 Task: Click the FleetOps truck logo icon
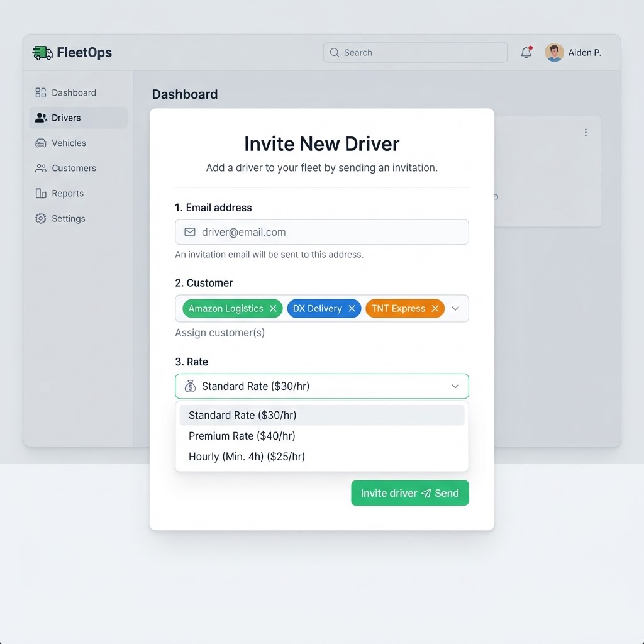click(x=42, y=53)
